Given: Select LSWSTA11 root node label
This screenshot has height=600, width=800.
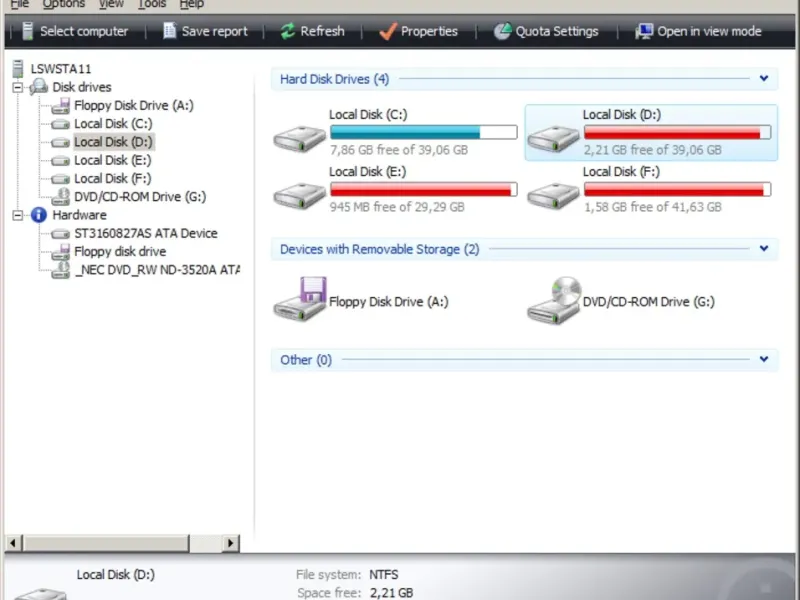Looking at the screenshot, I should [61, 69].
